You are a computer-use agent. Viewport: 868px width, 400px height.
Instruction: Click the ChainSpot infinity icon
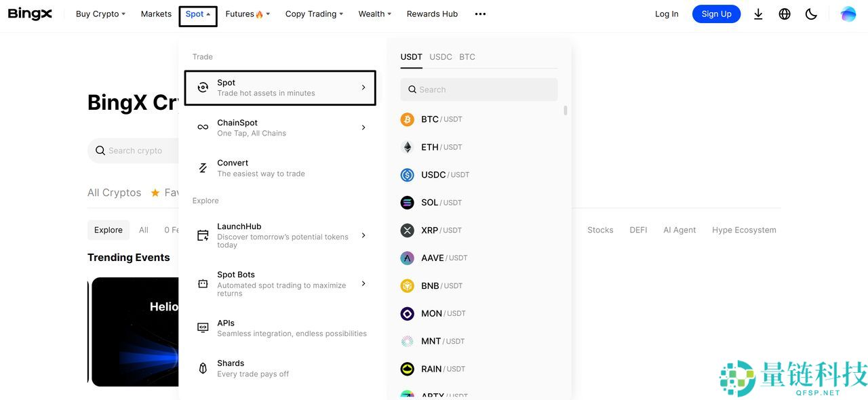(x=203, y=127)
